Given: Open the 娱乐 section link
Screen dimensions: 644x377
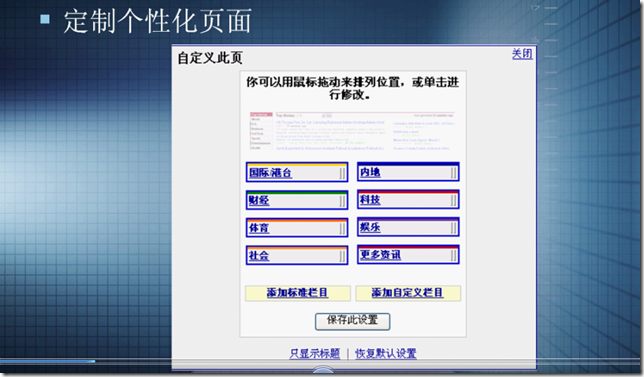Looking at the screenshot, I should [x=370, y=227].
